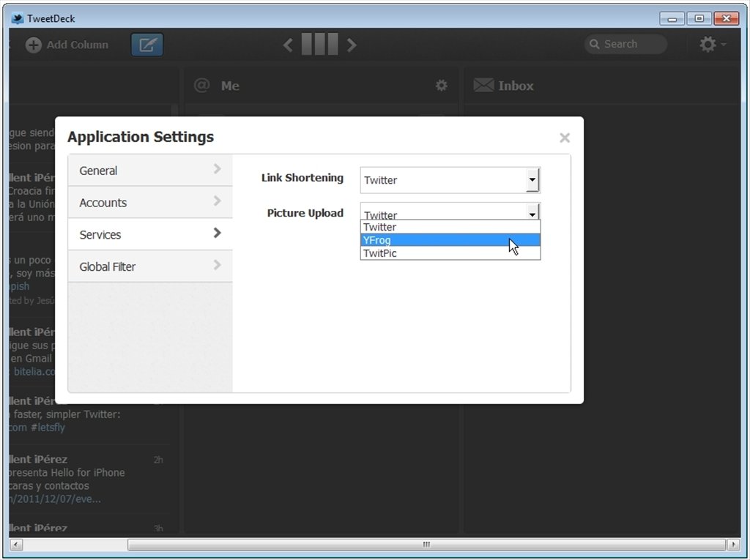
Task: Click the Add Column plus icon
Action: pyautogui.click(x=33, y=45)
